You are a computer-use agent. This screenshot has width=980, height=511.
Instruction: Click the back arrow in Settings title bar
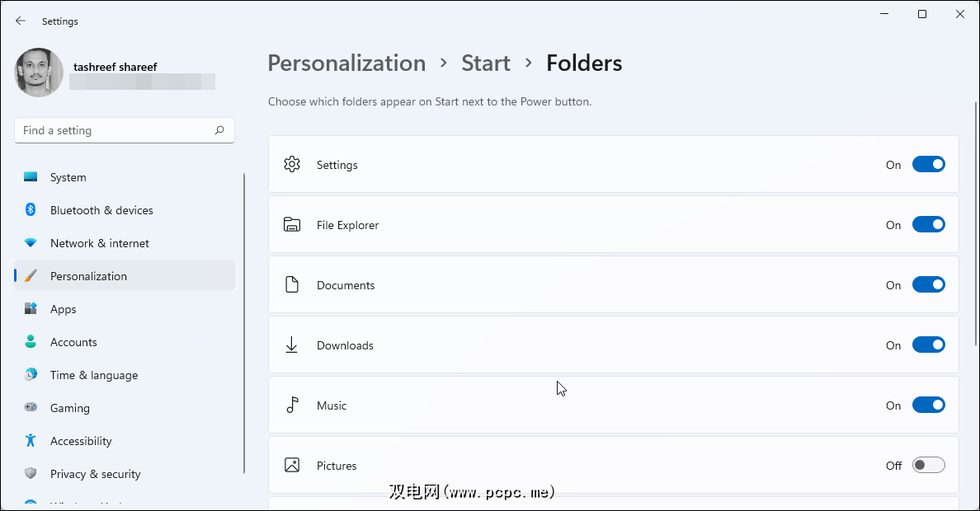click(21, 21)
